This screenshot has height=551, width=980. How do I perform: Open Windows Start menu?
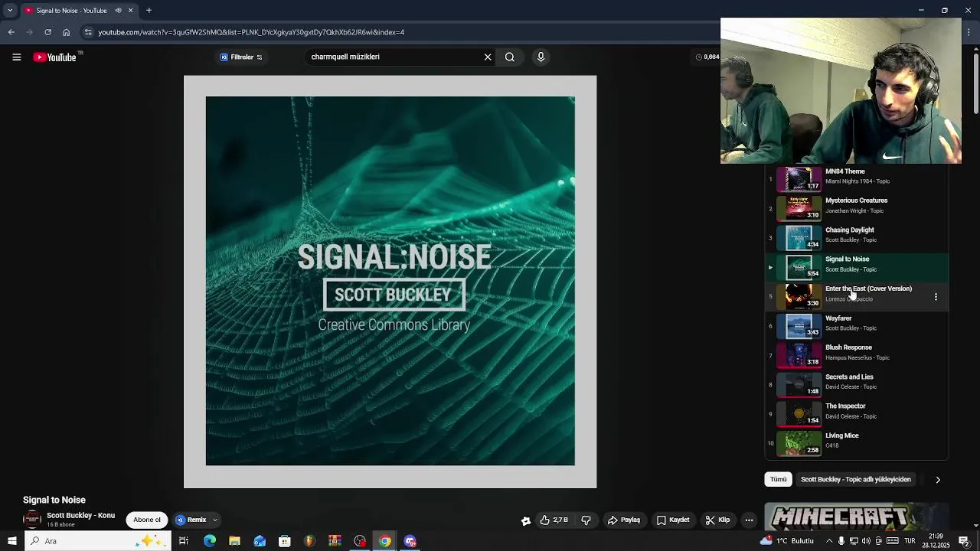(x=11, y=541)
